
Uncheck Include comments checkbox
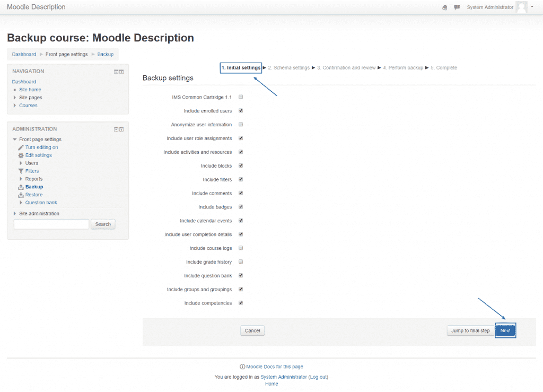241,193
